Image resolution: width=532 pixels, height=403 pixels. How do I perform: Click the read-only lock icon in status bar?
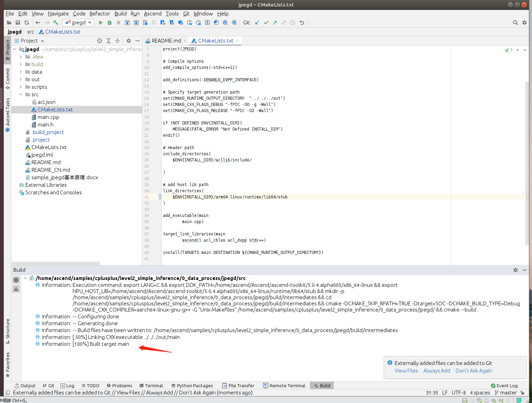click(522, 393)
